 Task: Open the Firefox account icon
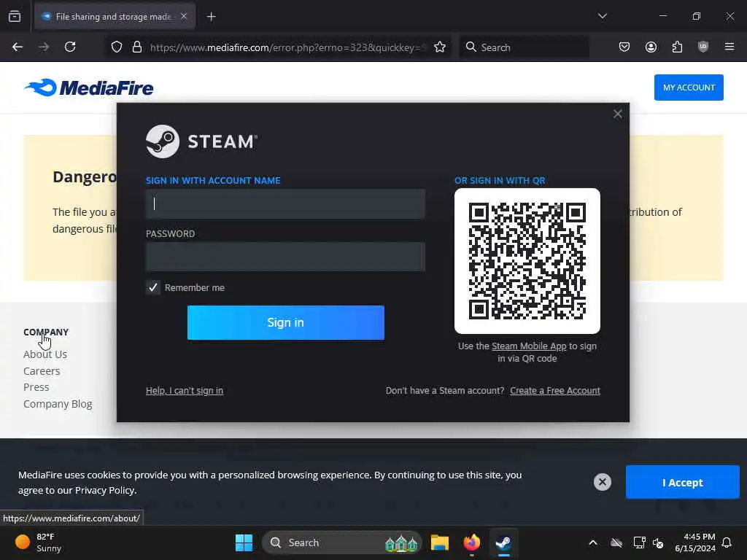pos(651,47)
